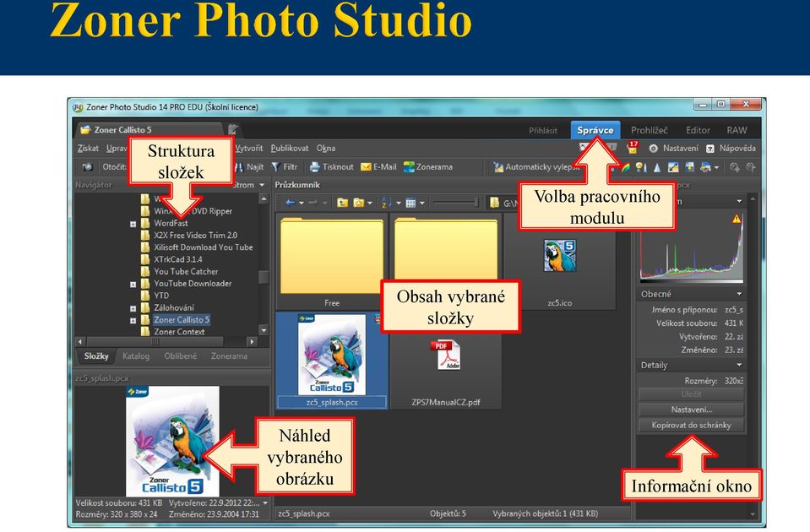Switch to the Prohlížeč module tab

click(650, 130)
